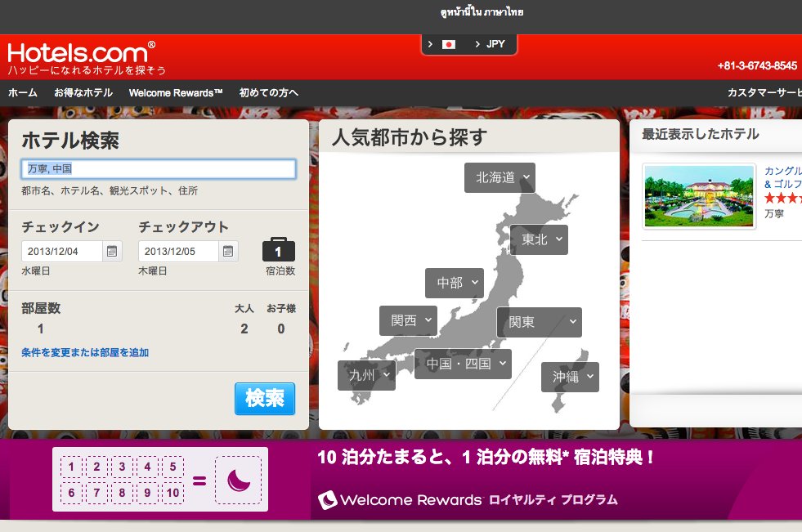This screenshot has height=532, width=802.
Task: Focus the destination search field
Action: pos(159,169)
